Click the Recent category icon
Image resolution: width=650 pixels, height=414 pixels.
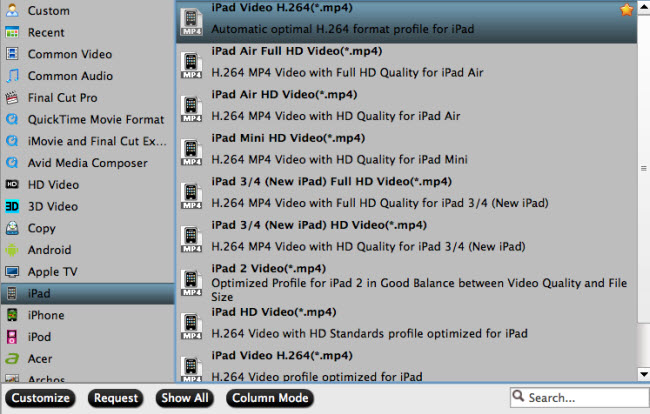pos(12,32)
